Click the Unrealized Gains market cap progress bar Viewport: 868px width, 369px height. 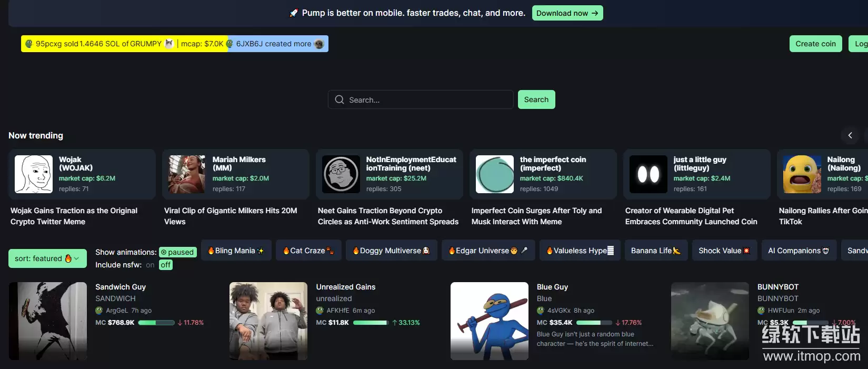pos(371,323)
